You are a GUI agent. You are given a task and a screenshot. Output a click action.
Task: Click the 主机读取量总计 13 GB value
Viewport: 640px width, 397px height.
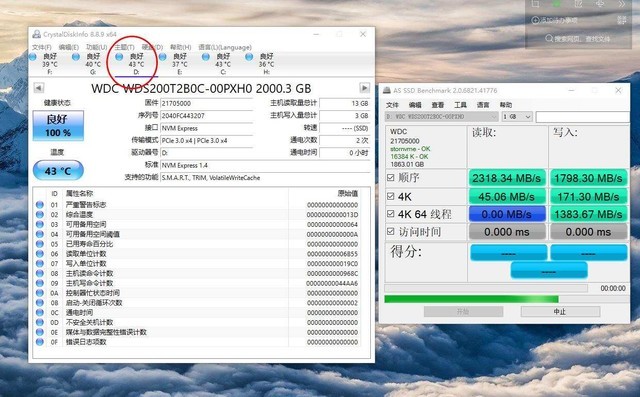345,104
